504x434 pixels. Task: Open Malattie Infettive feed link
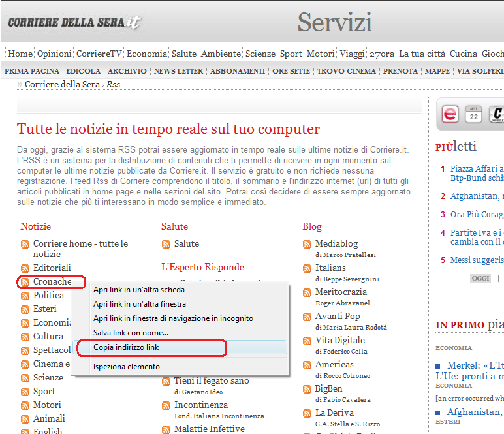[x=210, y=429]
